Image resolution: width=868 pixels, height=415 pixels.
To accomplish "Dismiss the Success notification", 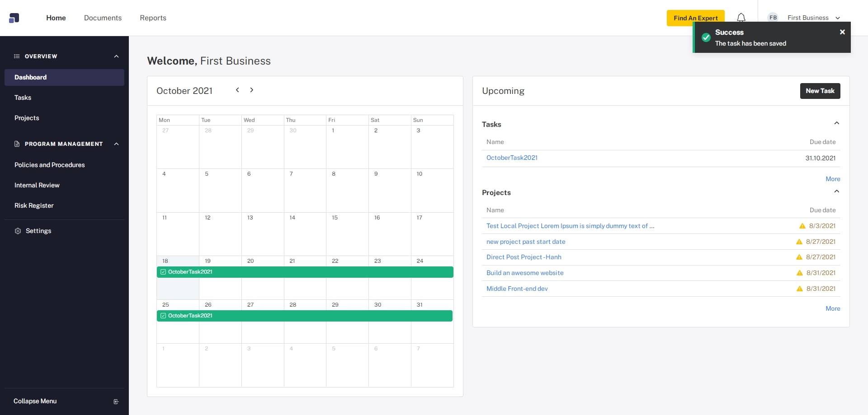I will 842,32.
